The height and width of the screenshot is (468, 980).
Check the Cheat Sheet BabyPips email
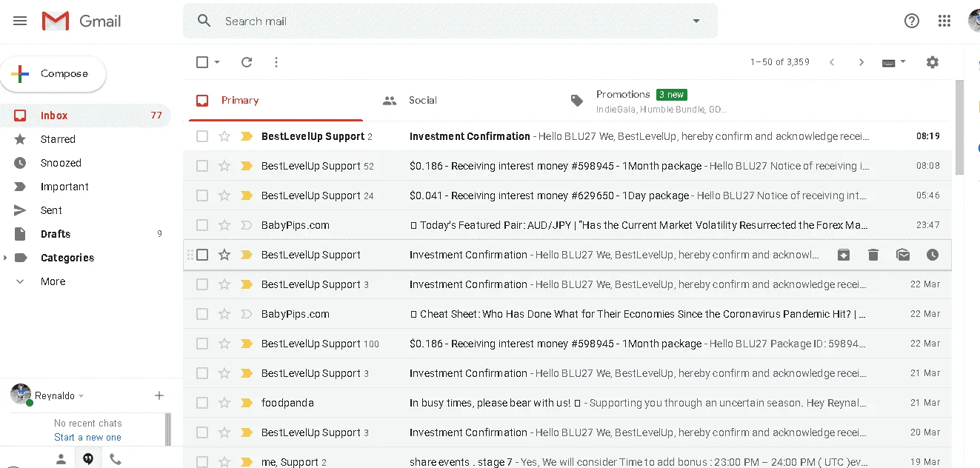(x=202, y=314)
